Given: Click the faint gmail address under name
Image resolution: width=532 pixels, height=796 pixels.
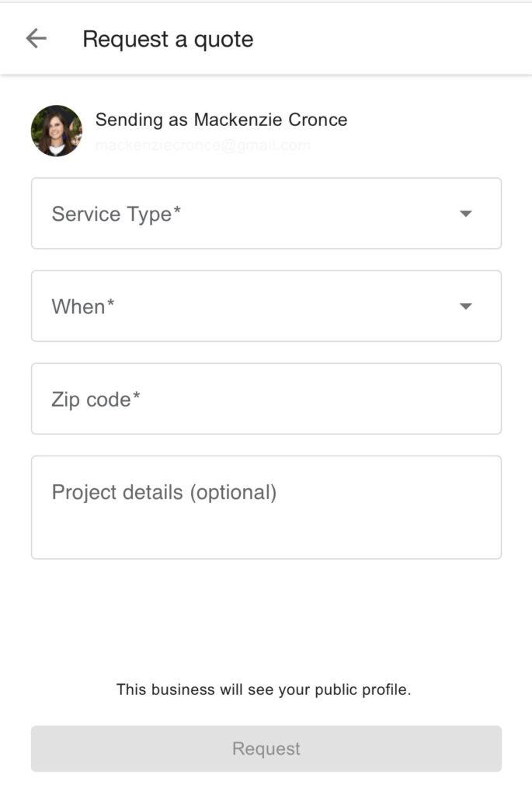Looking at the screenshot, I should pos(202,145).
